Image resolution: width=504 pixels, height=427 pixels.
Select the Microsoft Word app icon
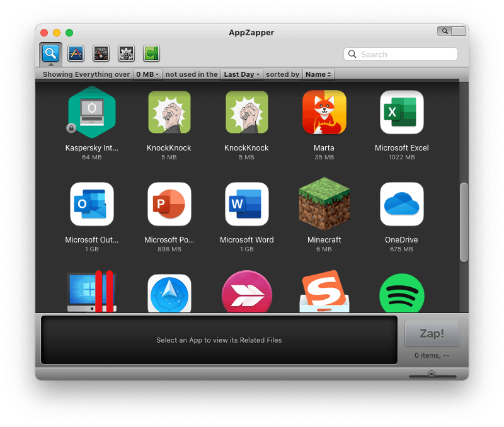pos(246,204)
